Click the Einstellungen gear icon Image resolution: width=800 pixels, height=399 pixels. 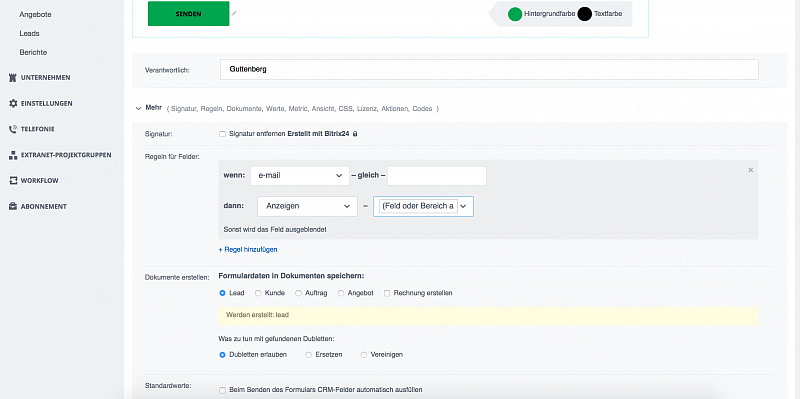click(13, 103)
